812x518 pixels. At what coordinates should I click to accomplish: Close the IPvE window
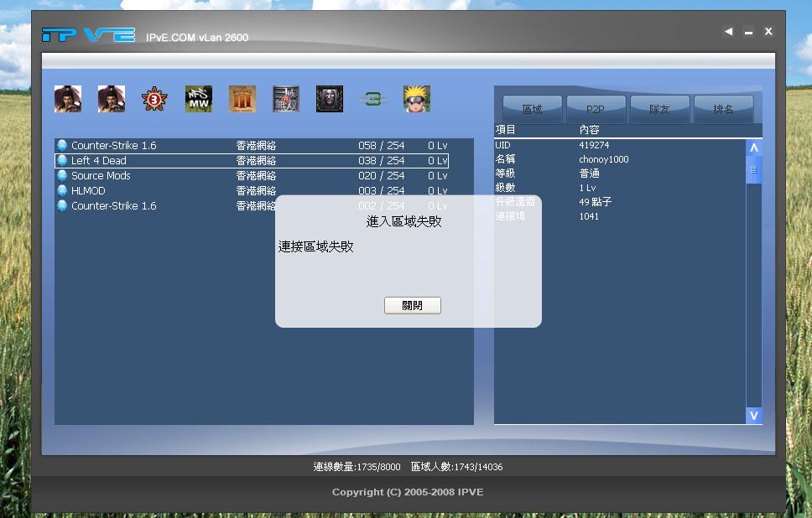coord(768,32)
